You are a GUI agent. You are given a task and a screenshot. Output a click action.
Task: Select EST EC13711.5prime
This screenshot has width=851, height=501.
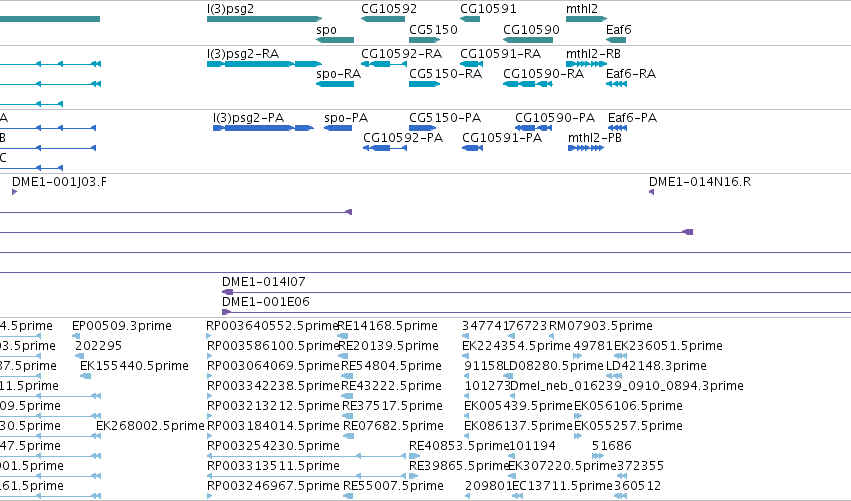[562, 486]
